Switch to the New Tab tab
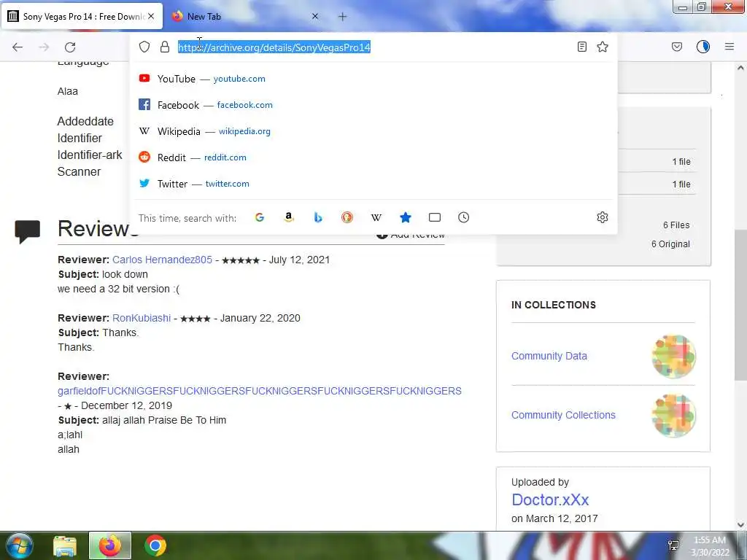 tap(245, 17)
